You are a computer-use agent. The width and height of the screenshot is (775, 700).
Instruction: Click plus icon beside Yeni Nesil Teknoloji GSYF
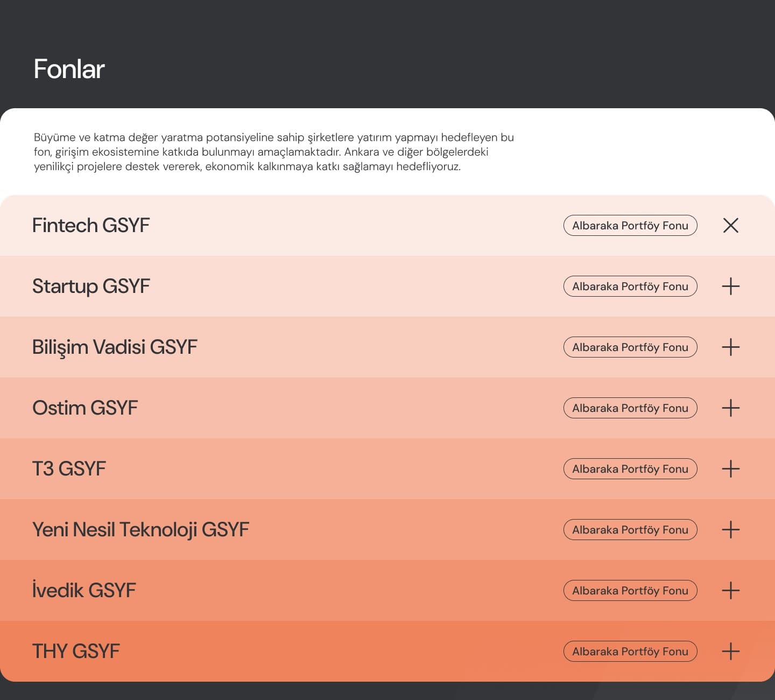pyautogui.click(x=730, y=529)
